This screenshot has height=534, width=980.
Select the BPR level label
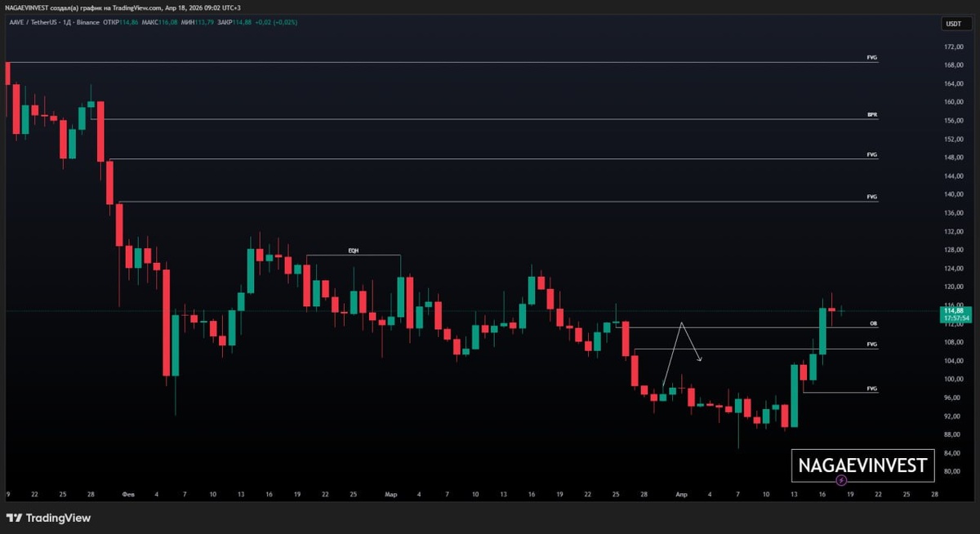pos(872,116)
